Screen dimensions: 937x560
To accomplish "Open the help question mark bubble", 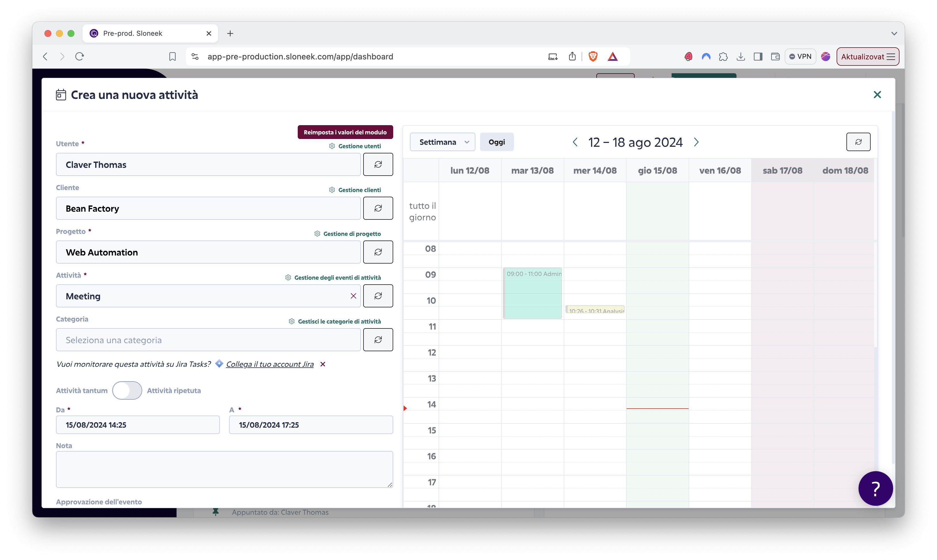I will [876, 489].
